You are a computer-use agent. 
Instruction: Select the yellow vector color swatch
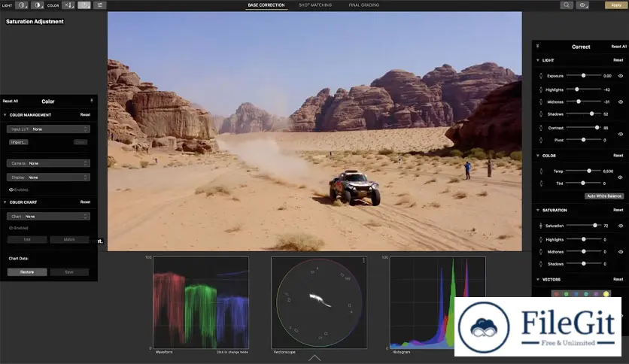pos(606,294)
